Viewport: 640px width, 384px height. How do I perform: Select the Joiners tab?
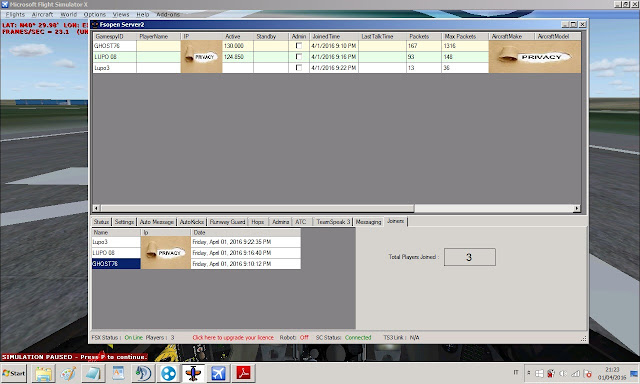[396, 221]
